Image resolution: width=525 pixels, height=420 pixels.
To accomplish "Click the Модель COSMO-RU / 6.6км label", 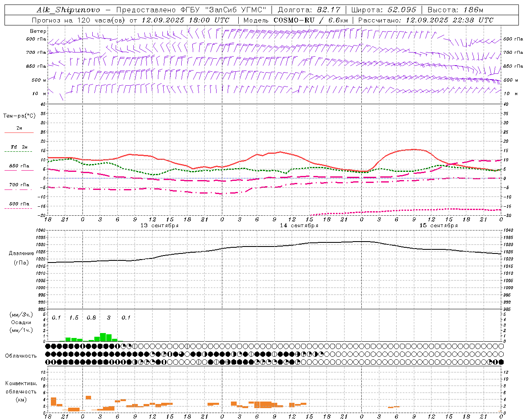I will [295, 20].
